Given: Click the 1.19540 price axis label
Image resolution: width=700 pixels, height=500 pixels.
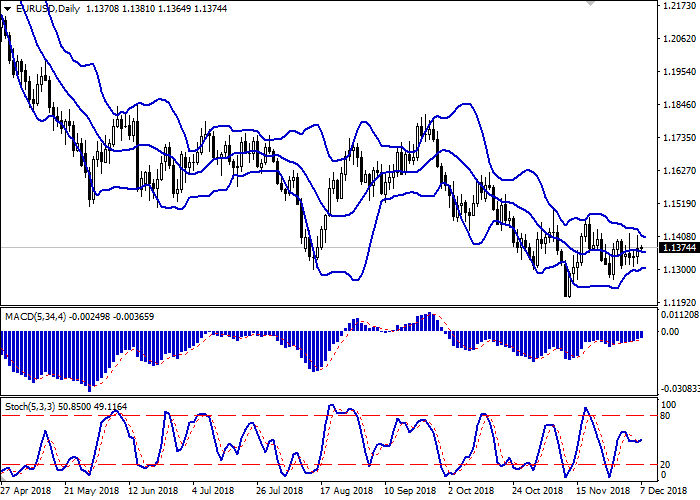Looking at the screenshot, I should [x=680, y=71].
